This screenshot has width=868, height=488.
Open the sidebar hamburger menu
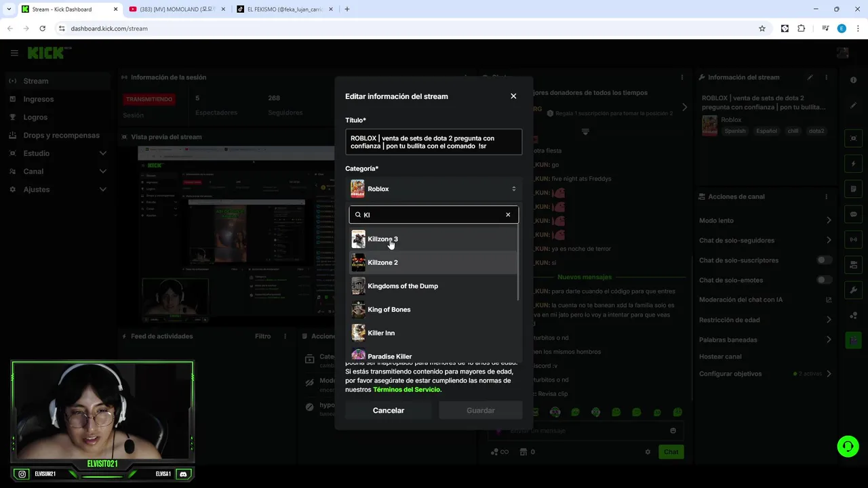point(14,53)
